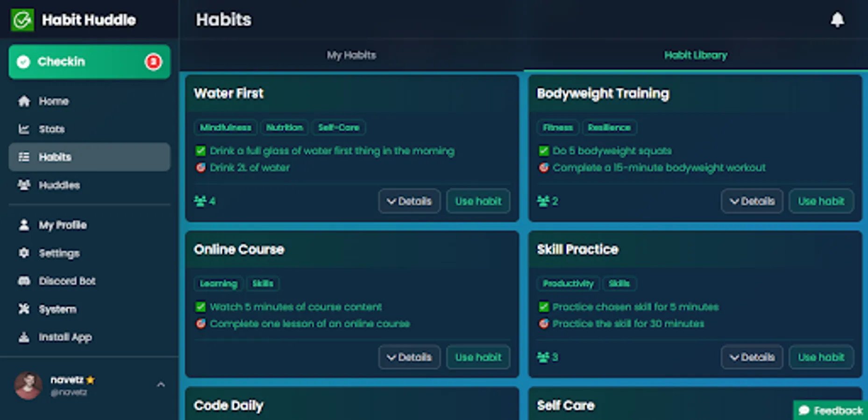Switch to the My Habits tab
The height and width of the screenshot is (420, 868).
(x=351, y=55)
